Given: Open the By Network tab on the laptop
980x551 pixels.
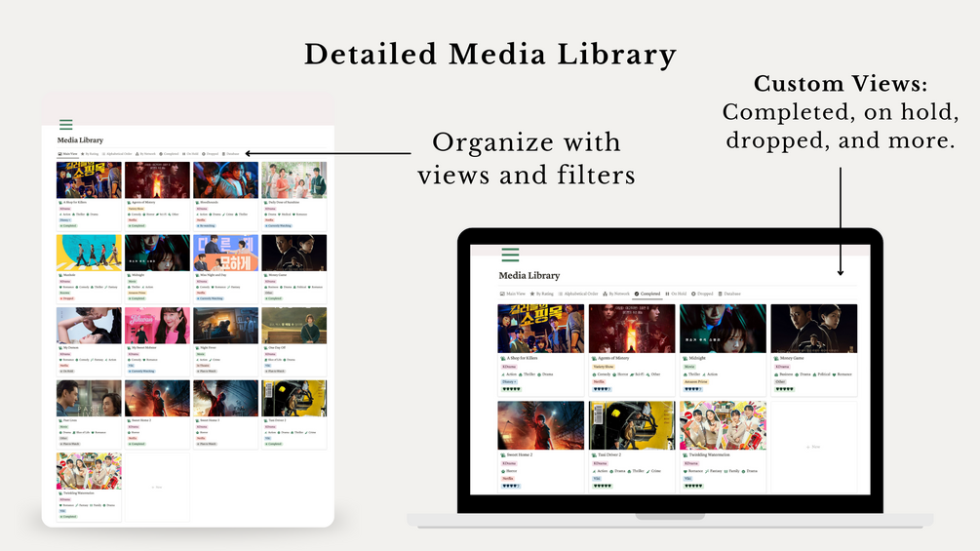Looking at the screenshot, I should 616,294.
